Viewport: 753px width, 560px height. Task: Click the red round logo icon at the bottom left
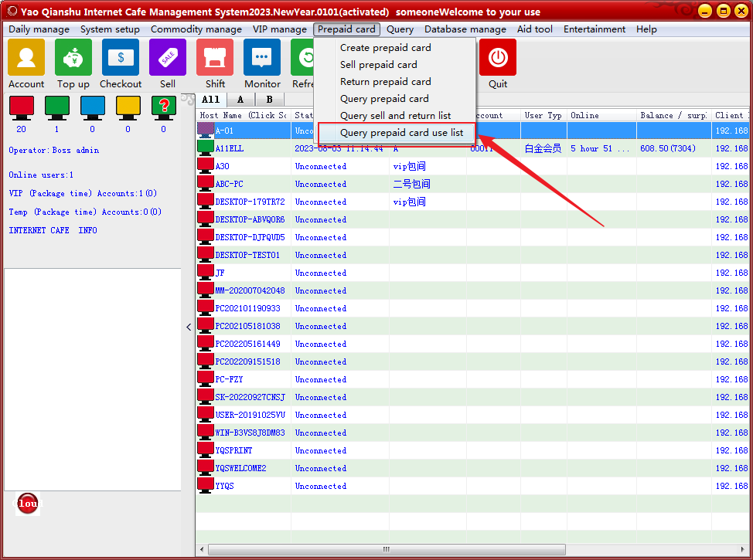[28, 503]
